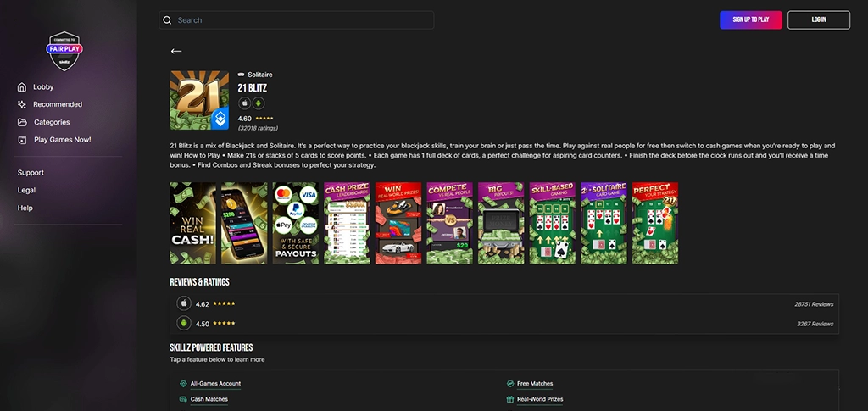The height and width of the screenshot is (411, 868).
Task: Click the Log In button
Action: 818,19
